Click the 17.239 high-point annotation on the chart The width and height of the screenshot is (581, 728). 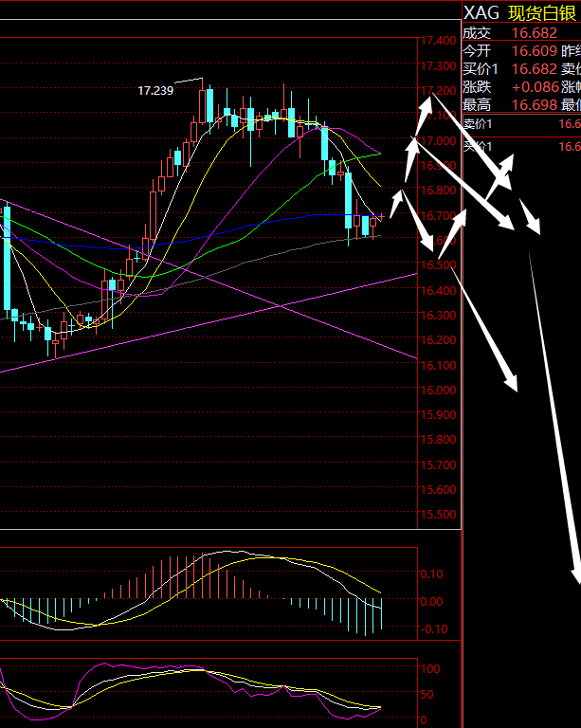tap(155, 91)
